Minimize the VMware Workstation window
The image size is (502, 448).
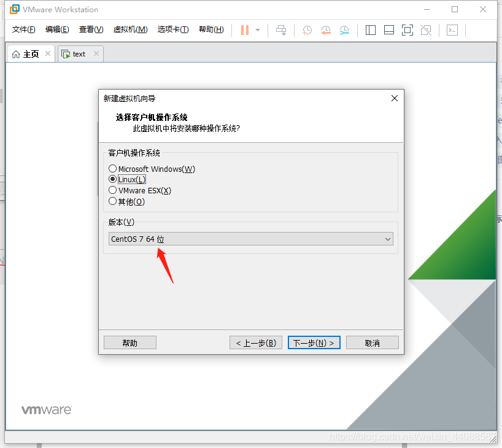[427, 9]
